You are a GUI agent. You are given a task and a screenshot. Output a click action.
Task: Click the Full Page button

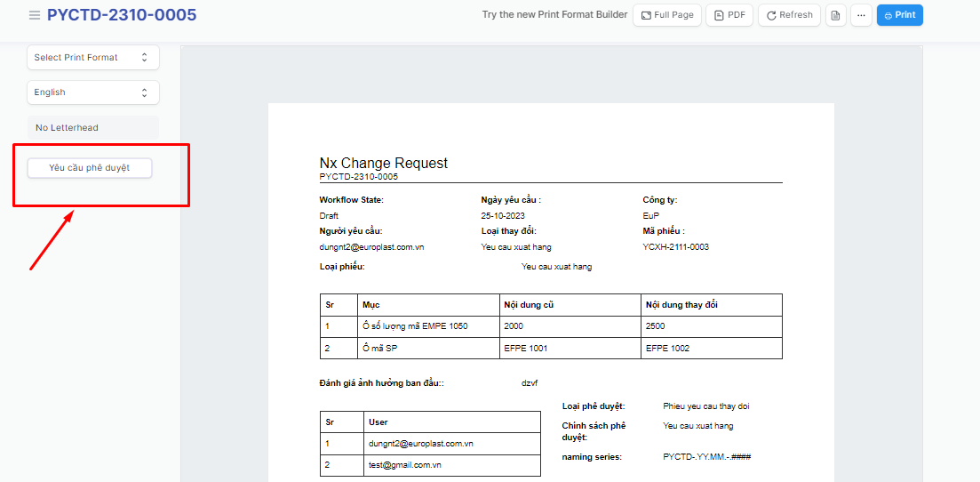666,15
